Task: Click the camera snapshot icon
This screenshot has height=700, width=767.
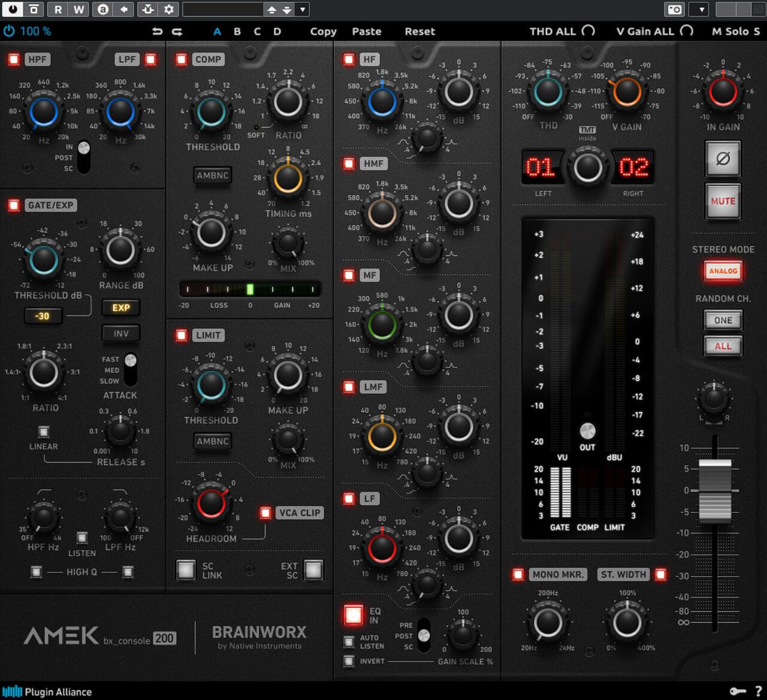Action: point(674,9)
